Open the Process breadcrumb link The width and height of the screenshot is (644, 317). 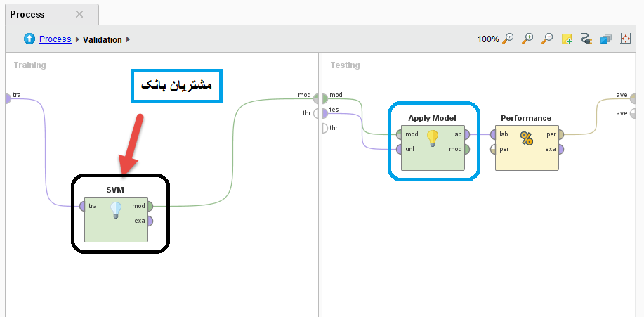pos(55,39)
